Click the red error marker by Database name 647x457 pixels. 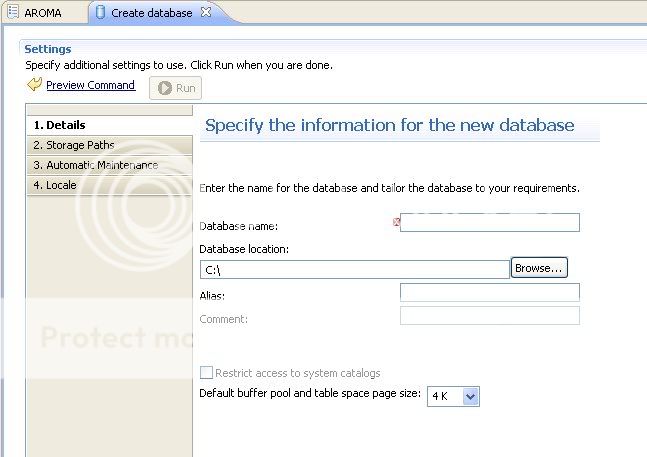pyautogui.click(x=396, y=222)
